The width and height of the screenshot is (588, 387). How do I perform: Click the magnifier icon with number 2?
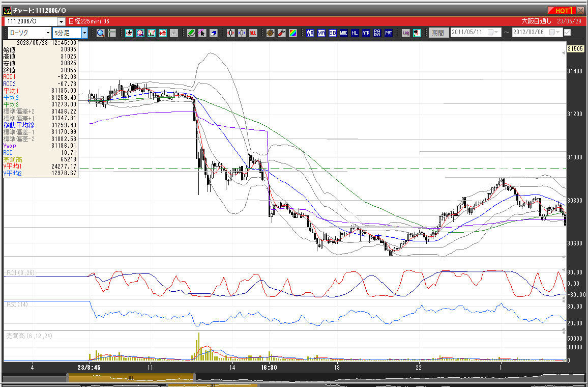140,33
